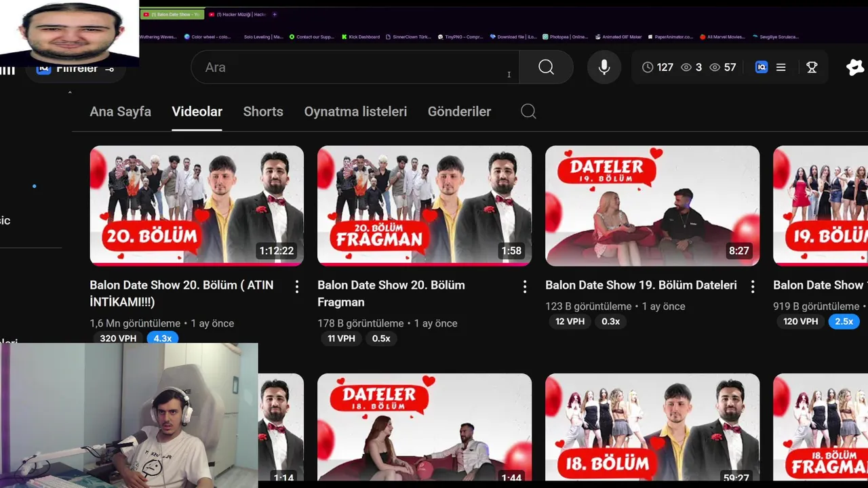This screenshot has width=868, height=488.
Task: Open Solo Leveling bookmark
Action: (264, 37)
